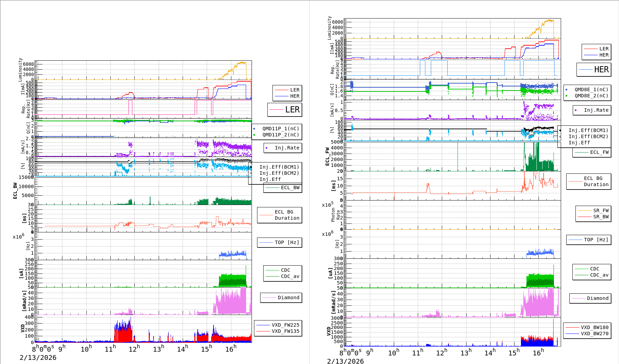Click the 2/13/2026 date under LER plot
Viewport: 619px width, 364px height.
pos(38,357)
